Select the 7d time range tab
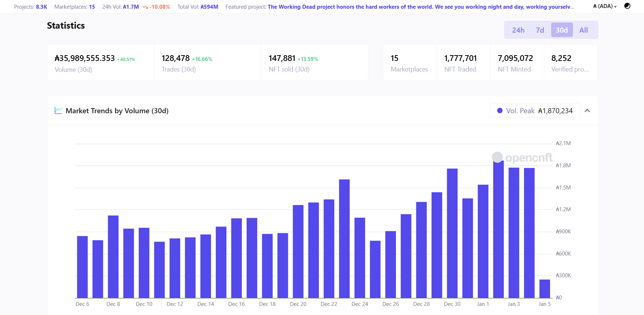The height and width of the screenshot is (315, 644). coord(540,30)
